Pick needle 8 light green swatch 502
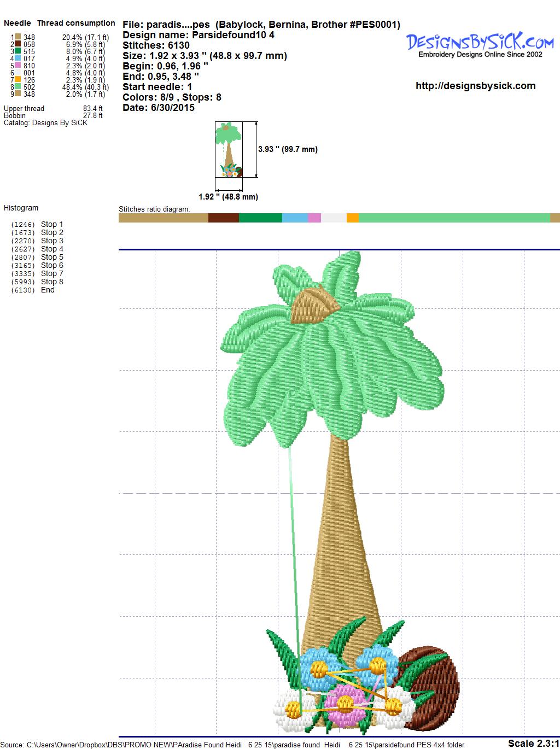The height and width of the screenshot is (749, 560). 18,87
